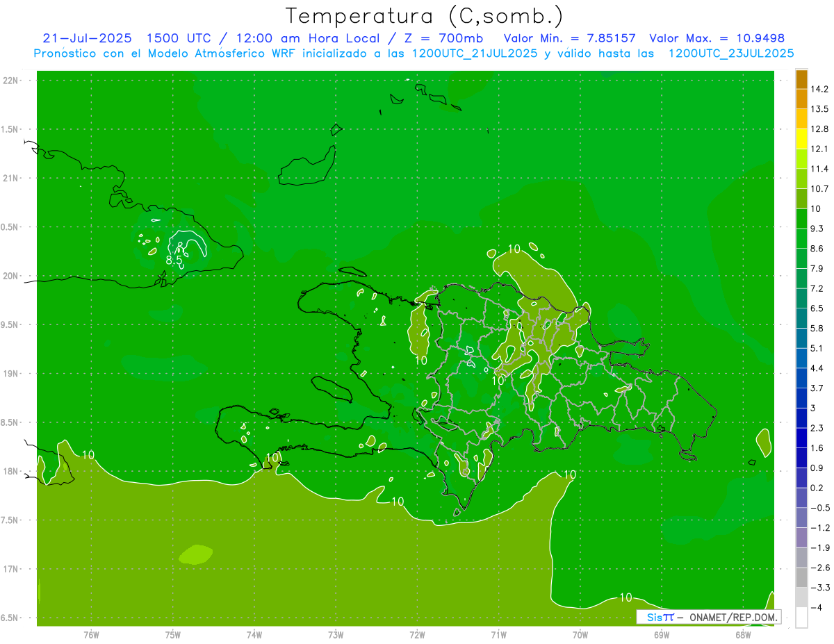Click the "13.5" value on the color legend
The width and height of the screenshot is (834, 644).
pyautogui.click(x=820, y=109)
